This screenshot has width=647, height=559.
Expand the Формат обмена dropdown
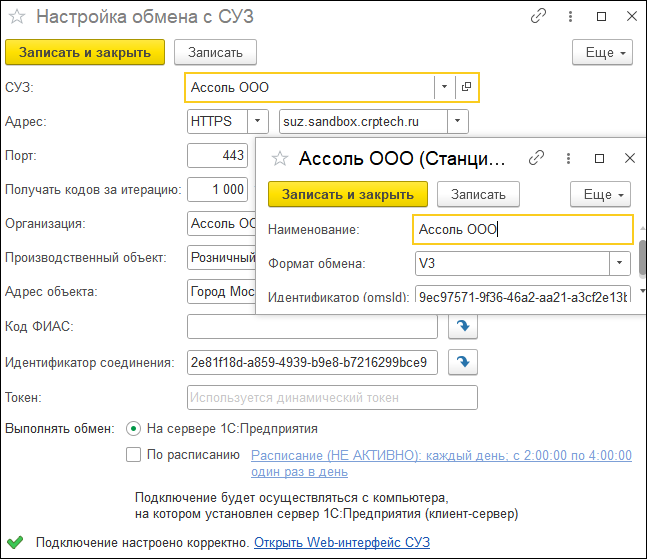click(x=620, y=264)
